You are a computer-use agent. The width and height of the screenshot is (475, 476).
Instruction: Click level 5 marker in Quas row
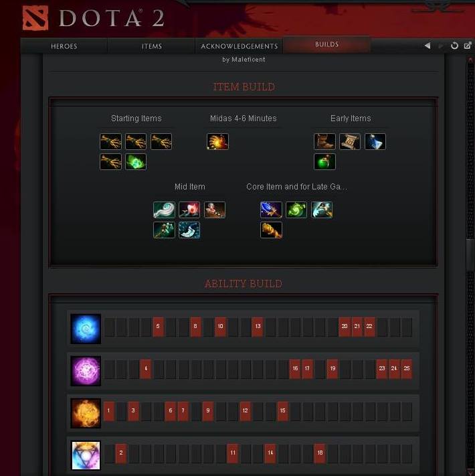point(158,326)
